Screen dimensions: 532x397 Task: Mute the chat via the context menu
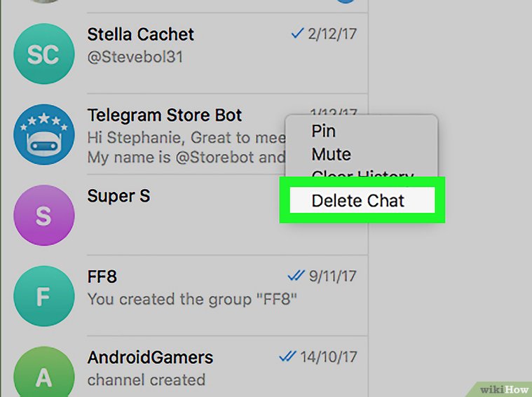click(x=331, y=154)
